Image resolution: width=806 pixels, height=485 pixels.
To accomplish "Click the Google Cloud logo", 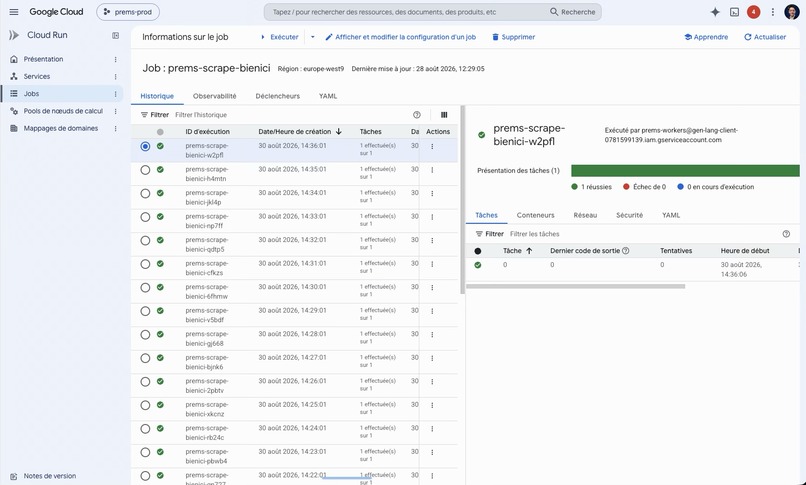I will pyautogui.click(x=56, y=12).
